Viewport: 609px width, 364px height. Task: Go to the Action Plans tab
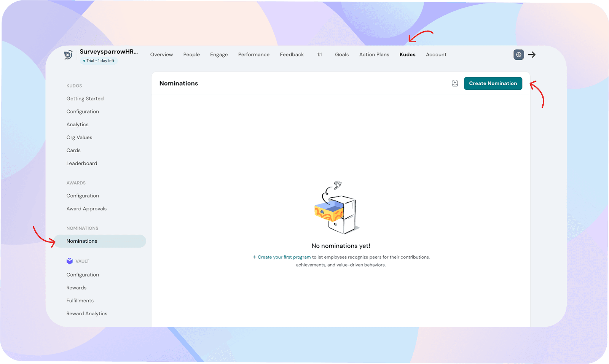tap(374, 55)
